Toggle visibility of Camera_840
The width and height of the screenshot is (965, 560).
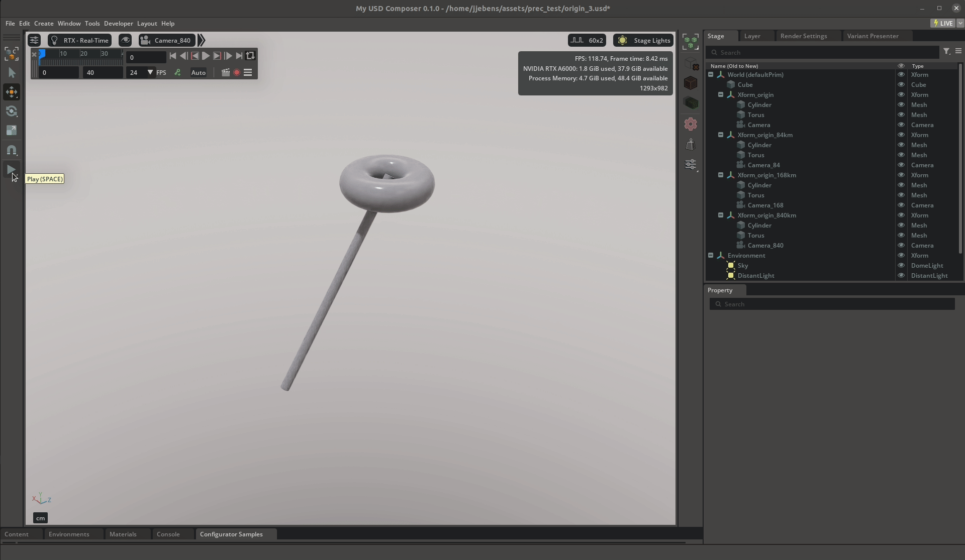pos(901,245)
